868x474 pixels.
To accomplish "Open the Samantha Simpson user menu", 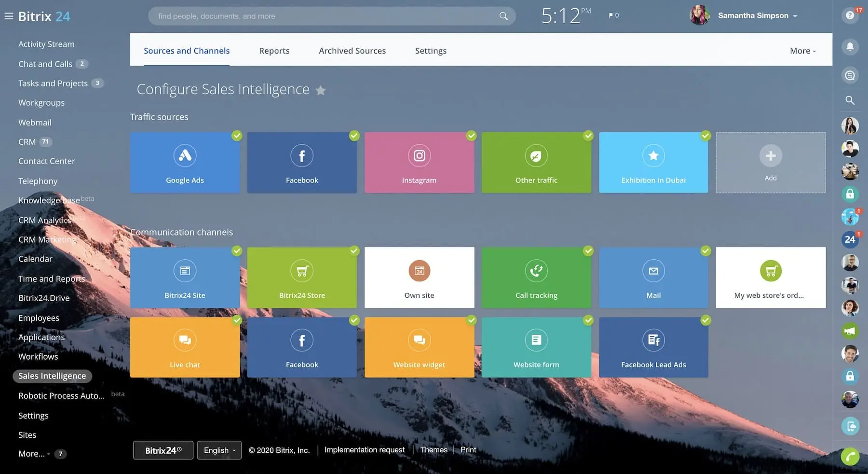I will pyautogui.click(x=757, y=15).
